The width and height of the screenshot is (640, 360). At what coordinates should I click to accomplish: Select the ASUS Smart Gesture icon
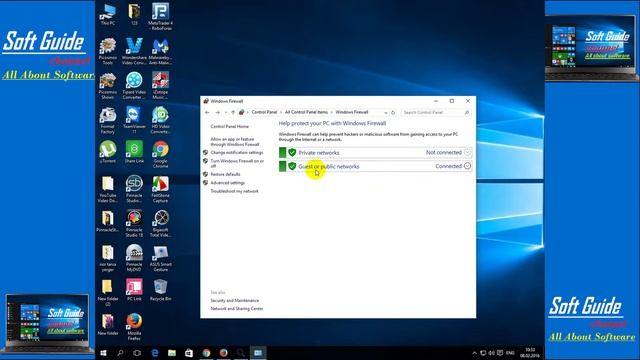[x=160, y=258]
